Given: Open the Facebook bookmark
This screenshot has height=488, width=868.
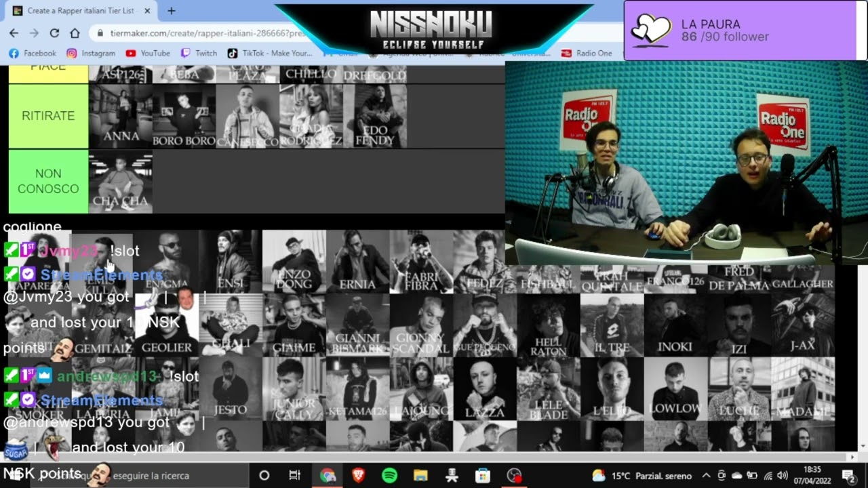Looking at the screenshot, I should click(x=33, y=53).
